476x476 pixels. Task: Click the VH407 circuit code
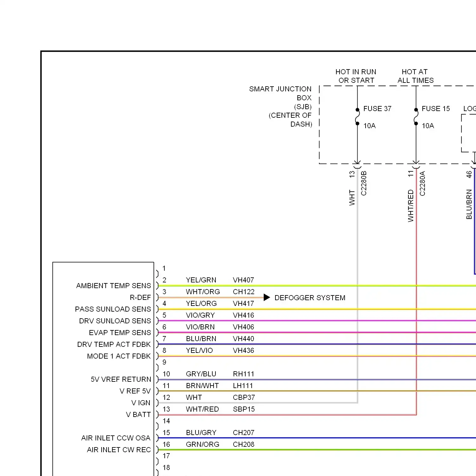[x=243, y=280]
